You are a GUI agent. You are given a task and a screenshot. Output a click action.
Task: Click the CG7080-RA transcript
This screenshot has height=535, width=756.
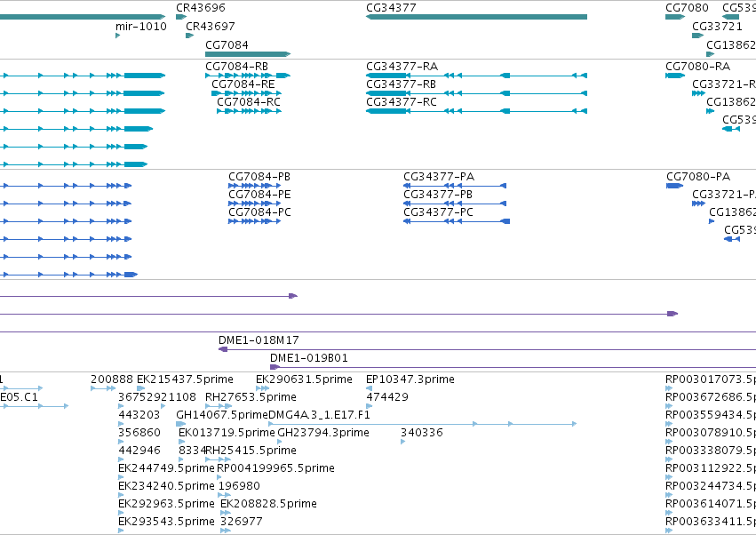click(675, 76)
